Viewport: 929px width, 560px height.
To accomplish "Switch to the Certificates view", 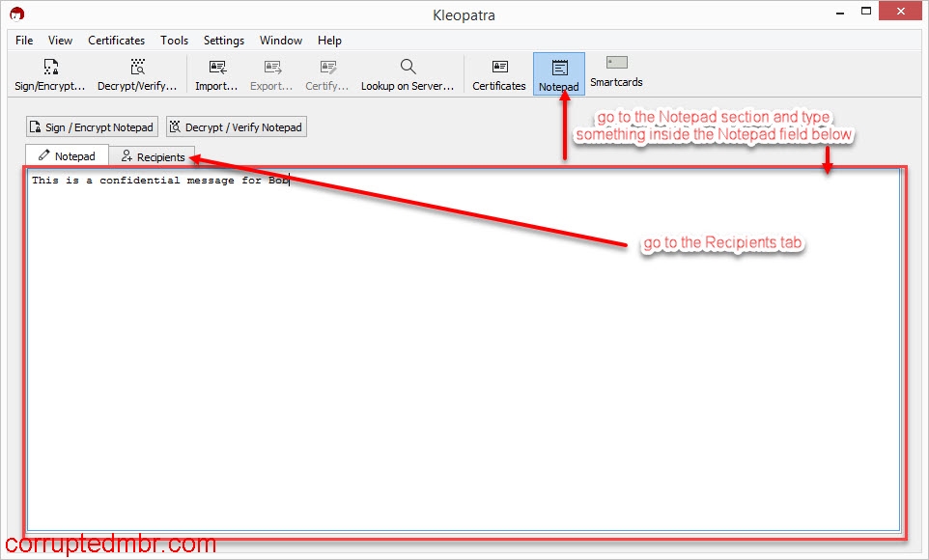I will point(497,72).
